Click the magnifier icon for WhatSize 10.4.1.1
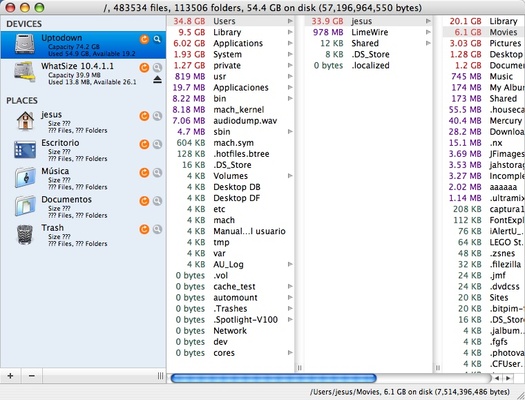 [x=157, y=68]
